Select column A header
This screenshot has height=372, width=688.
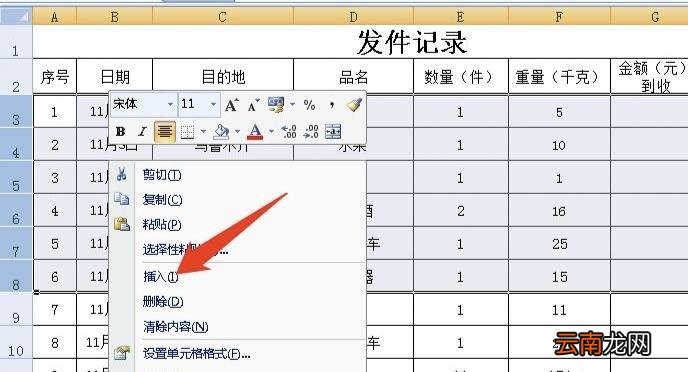(x=54, y=17)
